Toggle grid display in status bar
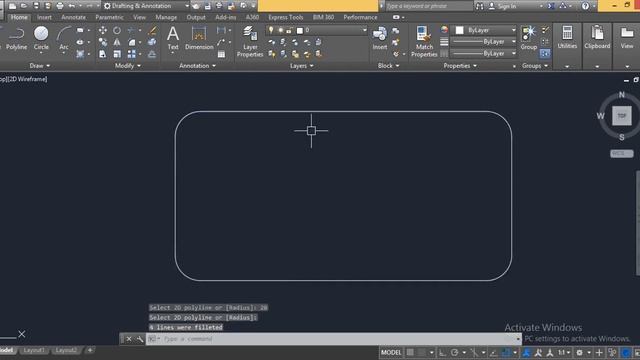Screen dimensions: 640x360 pyautogui.click(x=410, y=352)
